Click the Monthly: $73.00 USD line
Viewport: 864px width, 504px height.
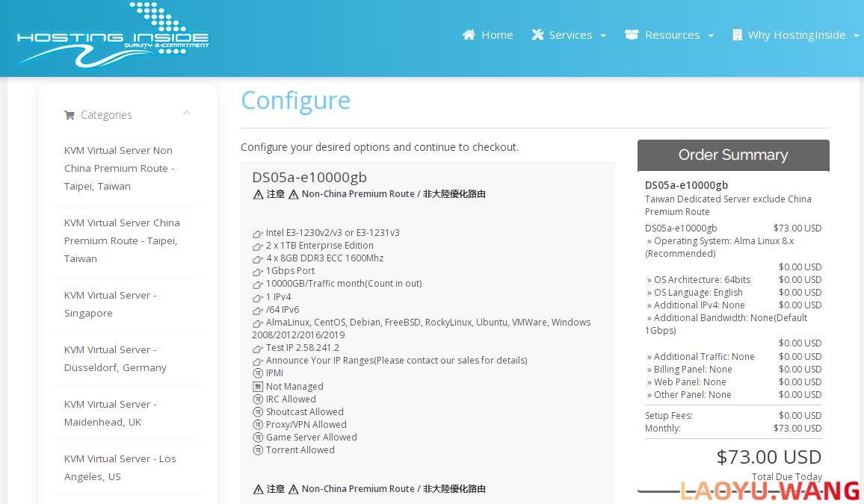point(733,428)
